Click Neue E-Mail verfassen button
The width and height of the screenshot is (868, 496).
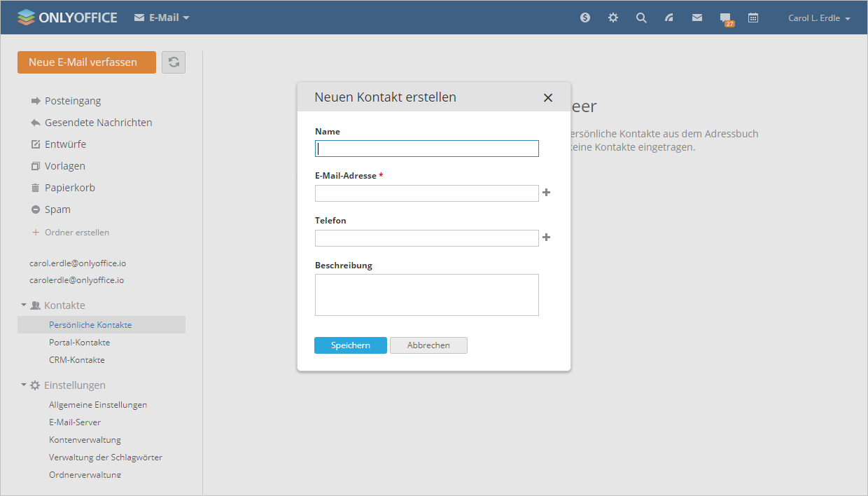[87, 62]
